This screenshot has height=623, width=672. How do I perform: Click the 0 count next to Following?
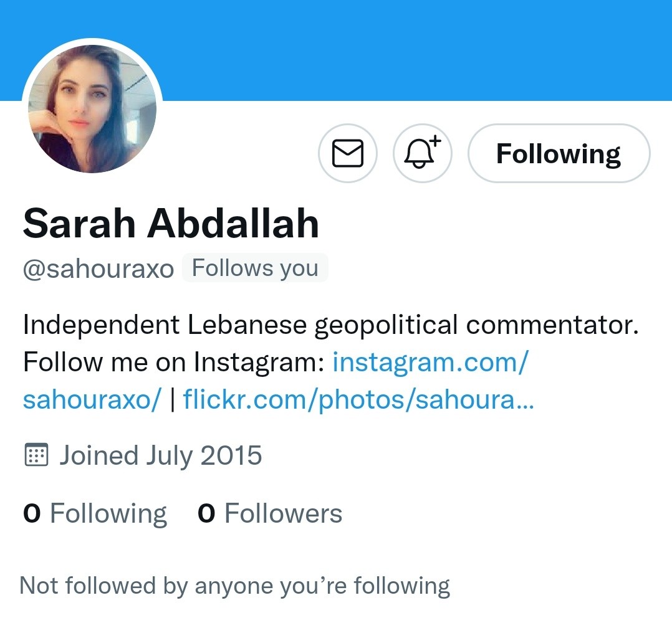click(32, 513)
